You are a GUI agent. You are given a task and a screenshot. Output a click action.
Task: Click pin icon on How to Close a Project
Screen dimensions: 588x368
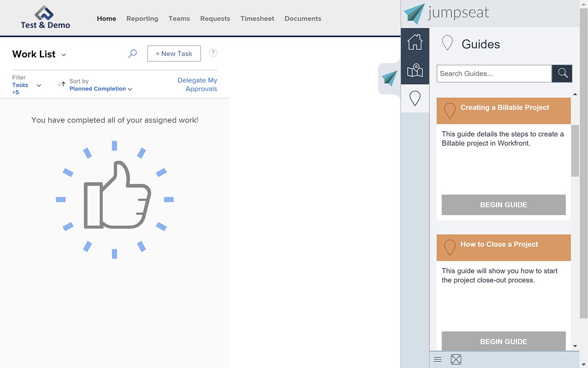(450, 247)
